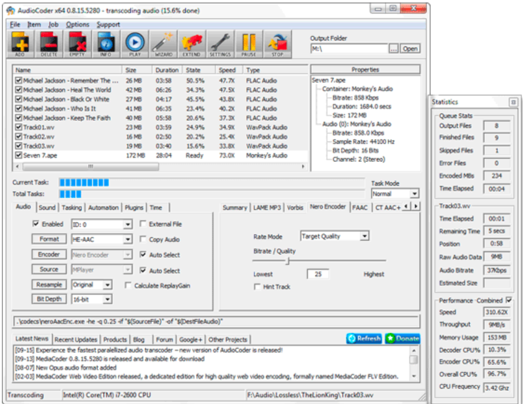Screen dimensions: 532x404
Task: Click the Properties panel header button
Action: tap(365, 70)
